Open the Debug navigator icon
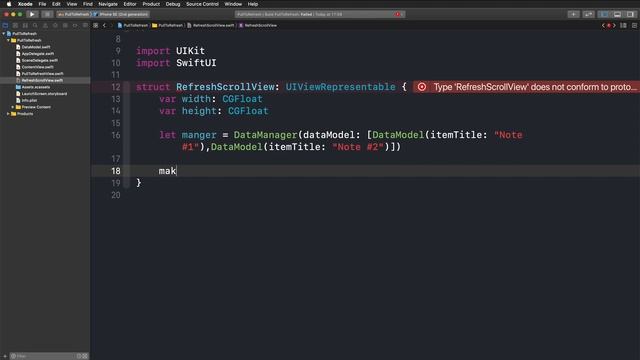 coord(65,25)
